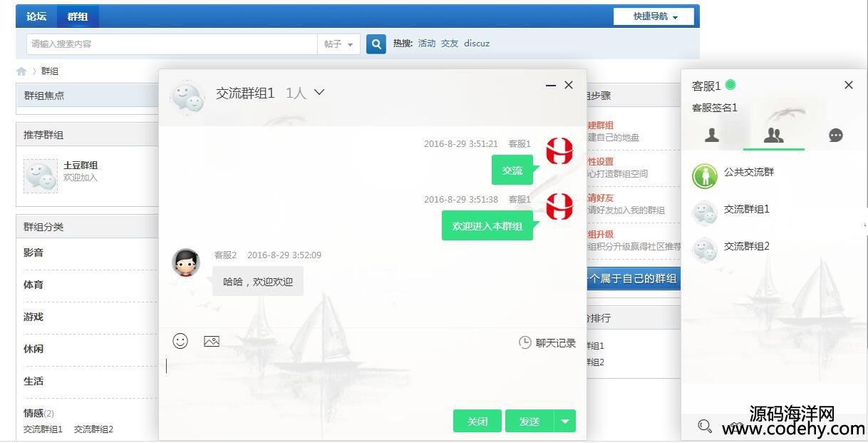The height and width of the screenshot is (443, 868).
Task: Open the send options dropdown arrow
Action: pyautogui.click(x=564, y=422)
